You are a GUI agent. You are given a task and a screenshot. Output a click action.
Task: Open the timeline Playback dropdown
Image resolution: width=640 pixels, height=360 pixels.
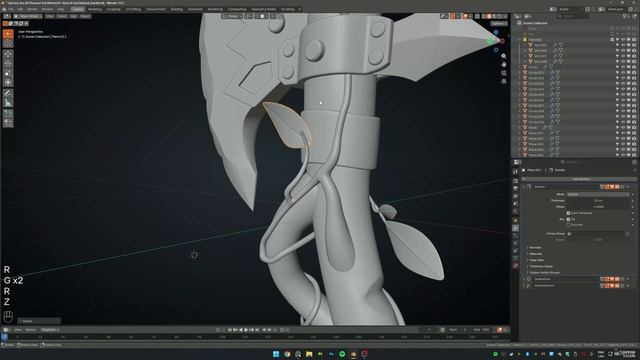50,330
